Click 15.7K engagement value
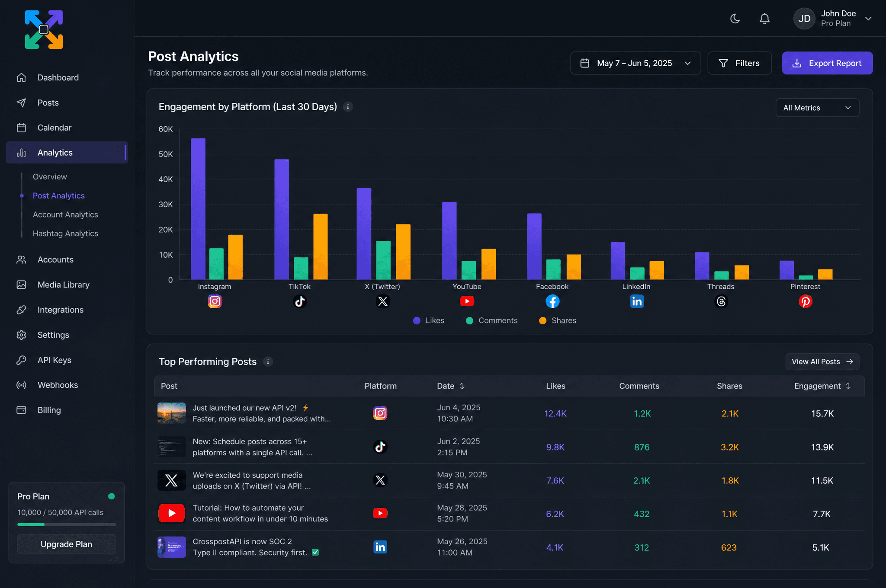The image size is (886, 588). pos(822,413)
